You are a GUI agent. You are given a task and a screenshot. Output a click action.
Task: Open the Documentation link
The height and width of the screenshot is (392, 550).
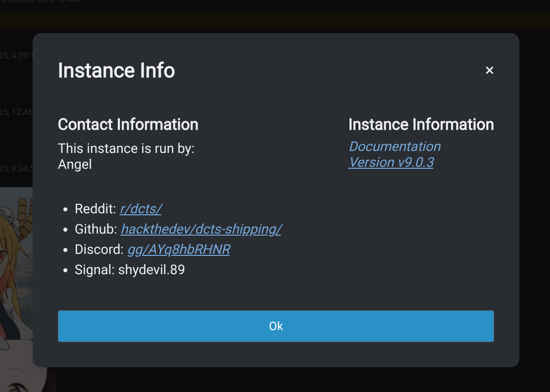coord(395,147)
